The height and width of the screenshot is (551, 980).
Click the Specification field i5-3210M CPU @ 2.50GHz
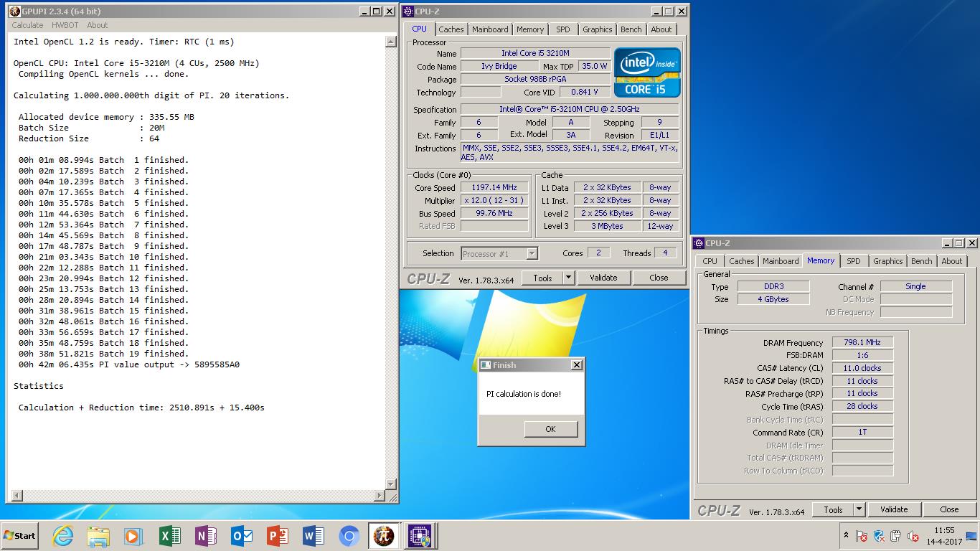coord(570,109)
